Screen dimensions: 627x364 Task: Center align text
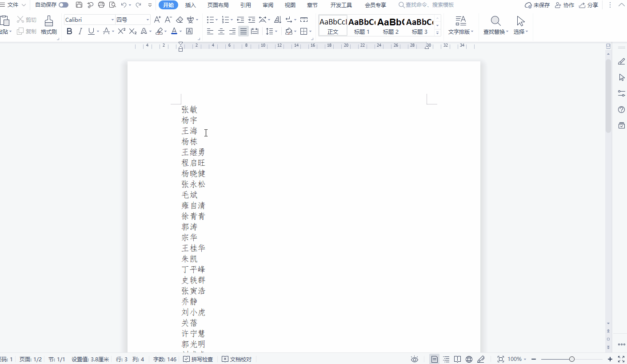pos(221,31)
